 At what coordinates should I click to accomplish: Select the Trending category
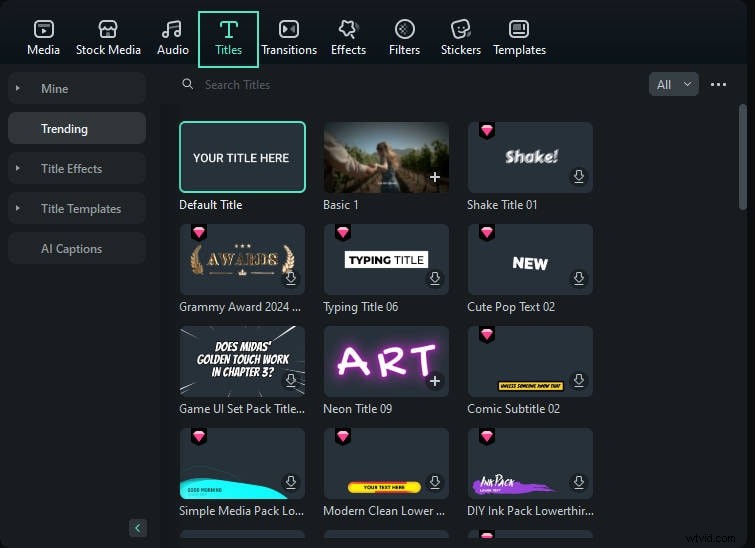(77, 129)
